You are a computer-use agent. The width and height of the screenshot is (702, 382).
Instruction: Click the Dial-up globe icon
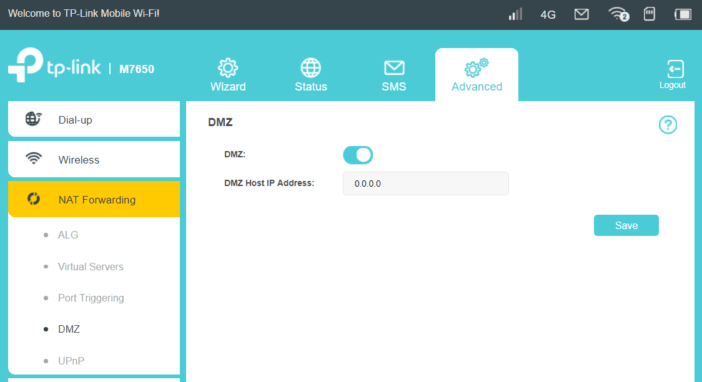(x=33, y=119)
